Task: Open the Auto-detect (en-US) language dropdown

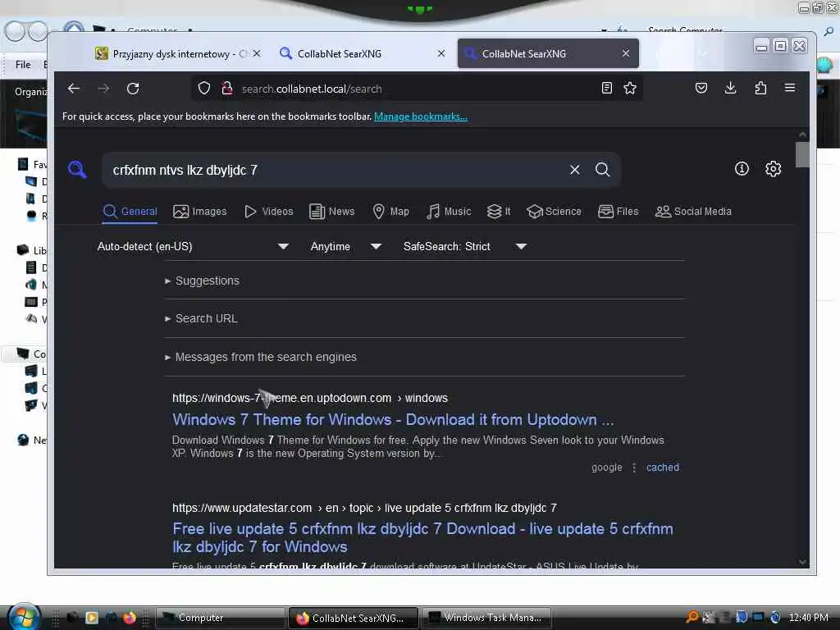Action: pyautogui.click(x=193, y=246)
